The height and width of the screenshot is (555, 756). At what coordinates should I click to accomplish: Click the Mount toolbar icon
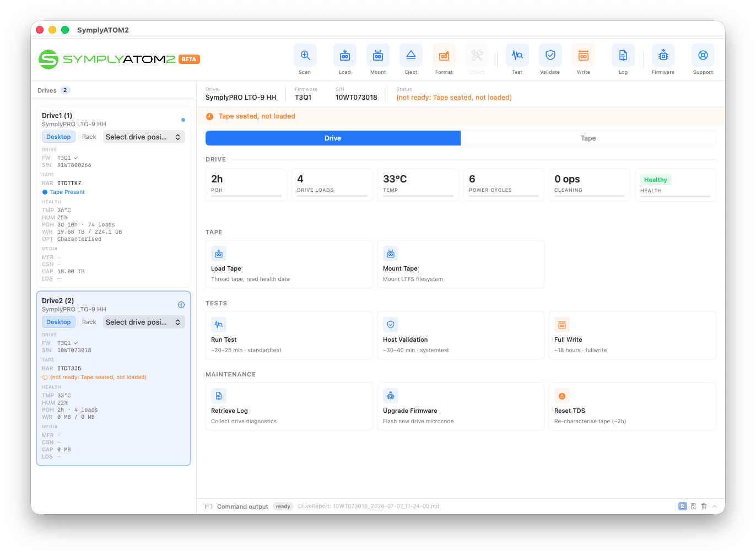click(x=378, y=55)
